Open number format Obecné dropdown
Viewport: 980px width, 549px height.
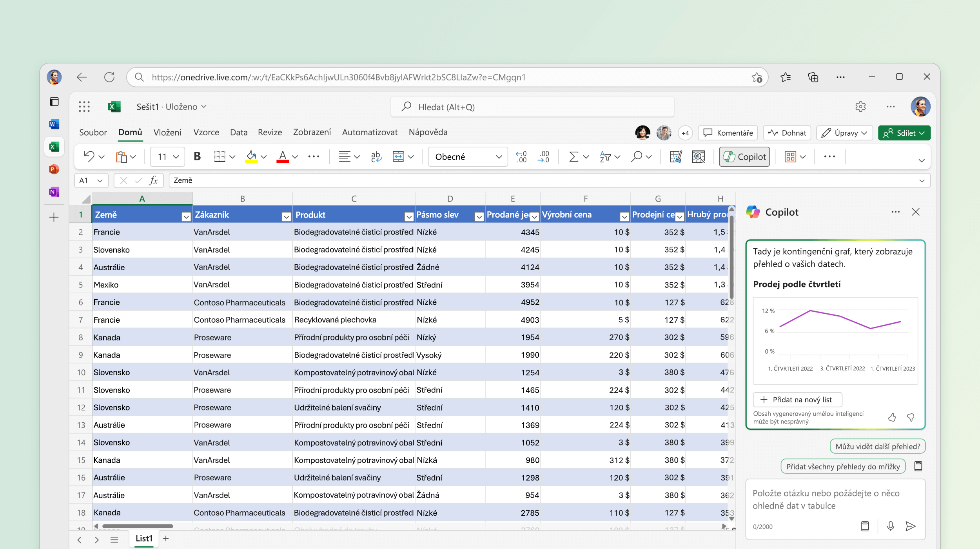[468, 157]
